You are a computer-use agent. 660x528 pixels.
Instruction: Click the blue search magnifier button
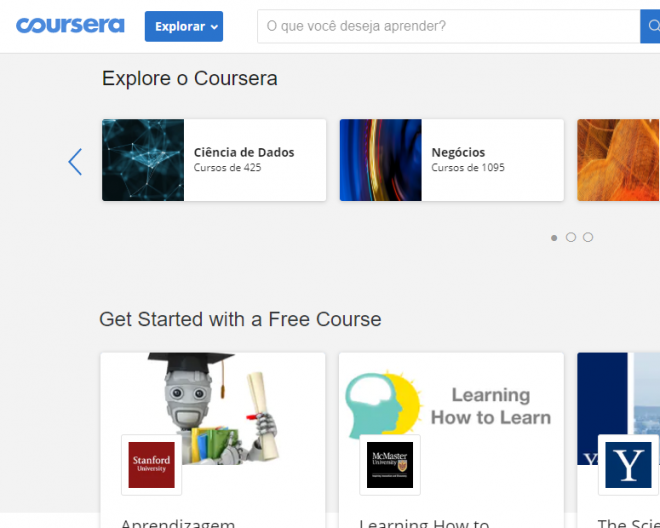[x=650, y=26]
